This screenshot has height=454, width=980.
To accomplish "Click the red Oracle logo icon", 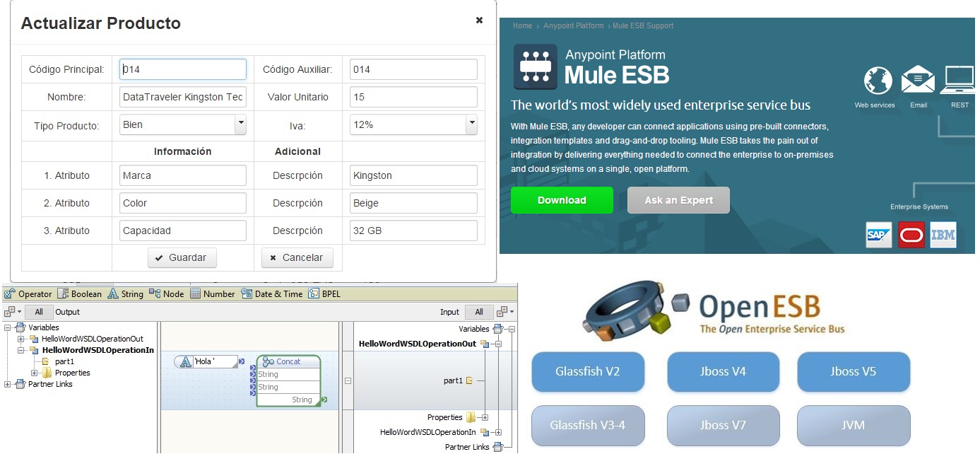I will tap(911, 234).
